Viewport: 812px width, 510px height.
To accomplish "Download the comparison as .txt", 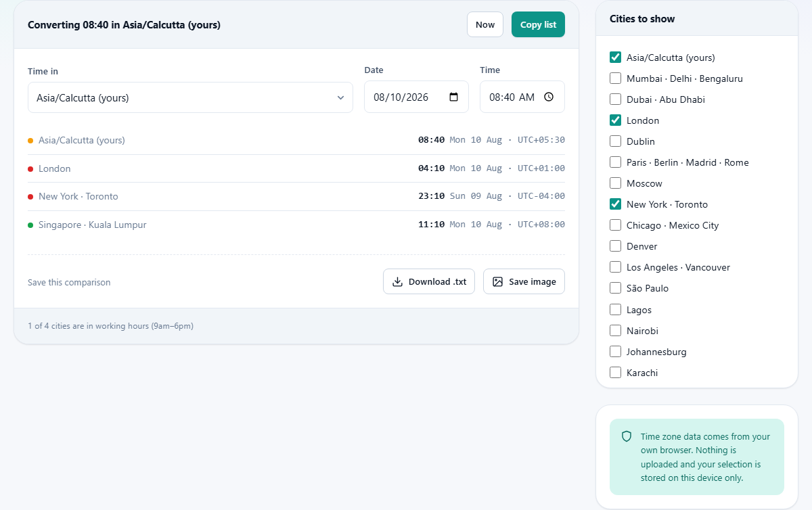I will coord(429,281).
